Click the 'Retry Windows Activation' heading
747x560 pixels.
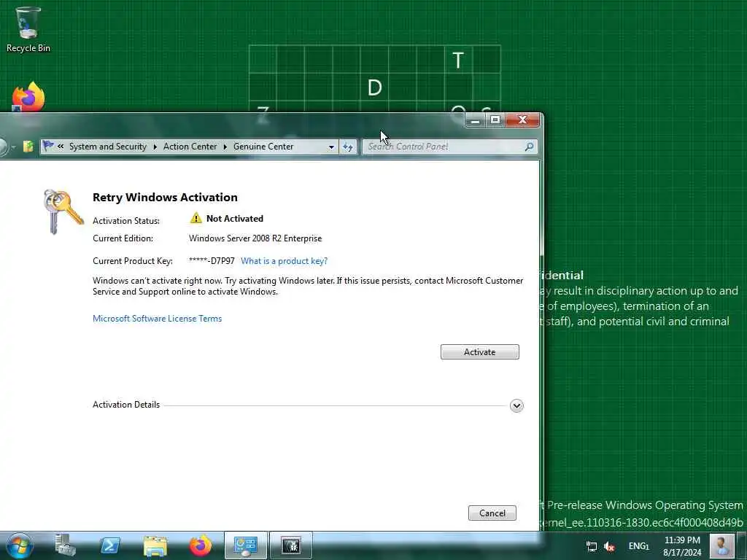[165, 197]
